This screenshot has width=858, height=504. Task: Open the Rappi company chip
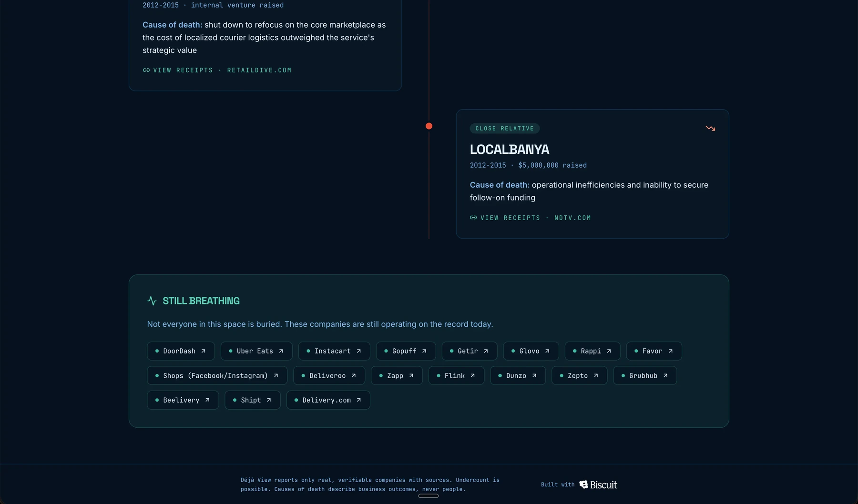click(x=592, y=351)
